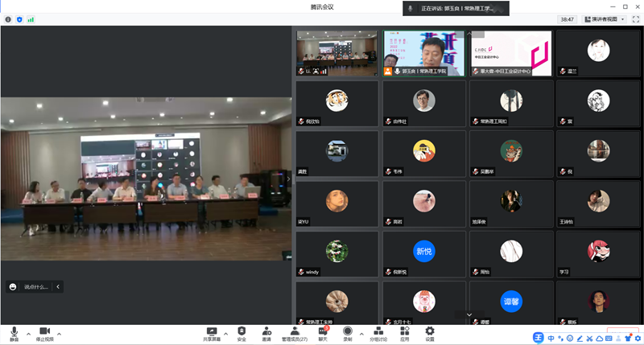644x345 pixels.
Task: Open the IME skin shirt icon
Action: 628,339
